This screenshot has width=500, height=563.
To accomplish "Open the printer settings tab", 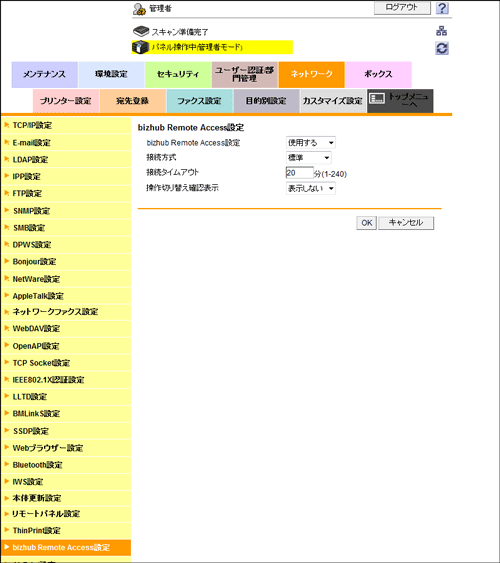I will [x=66, y=101].
